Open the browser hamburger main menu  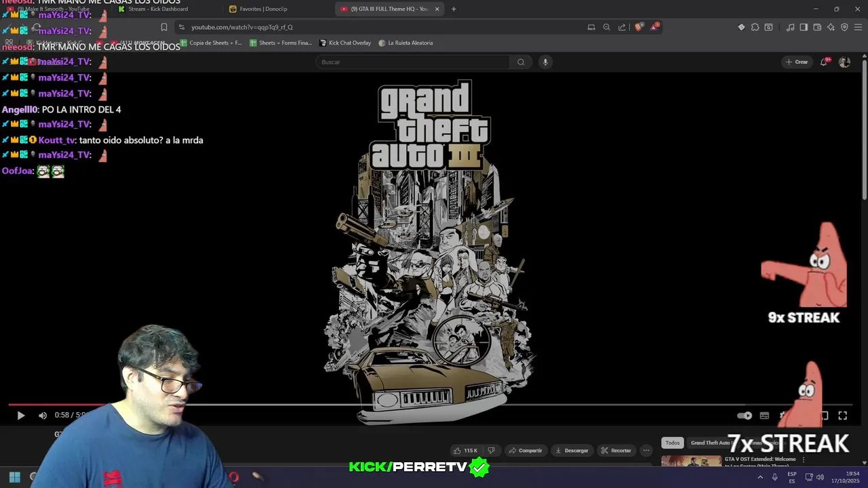click(x=858, y=27)
